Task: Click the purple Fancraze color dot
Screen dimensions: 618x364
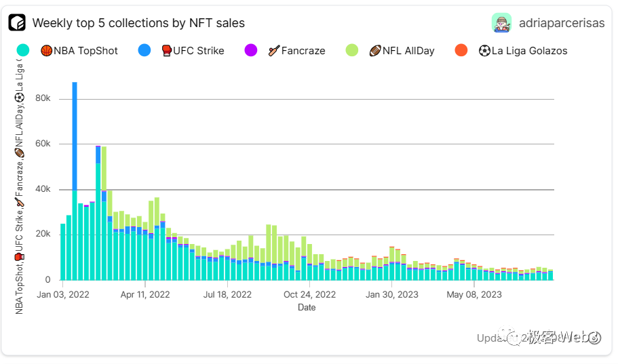Action: (x=250, y=50)
